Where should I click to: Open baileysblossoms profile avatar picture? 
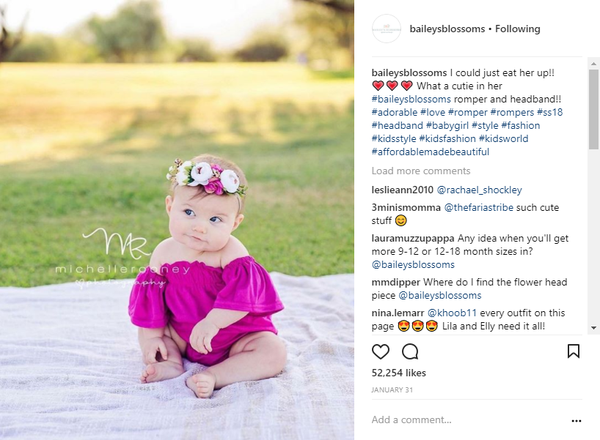[386, 29]
